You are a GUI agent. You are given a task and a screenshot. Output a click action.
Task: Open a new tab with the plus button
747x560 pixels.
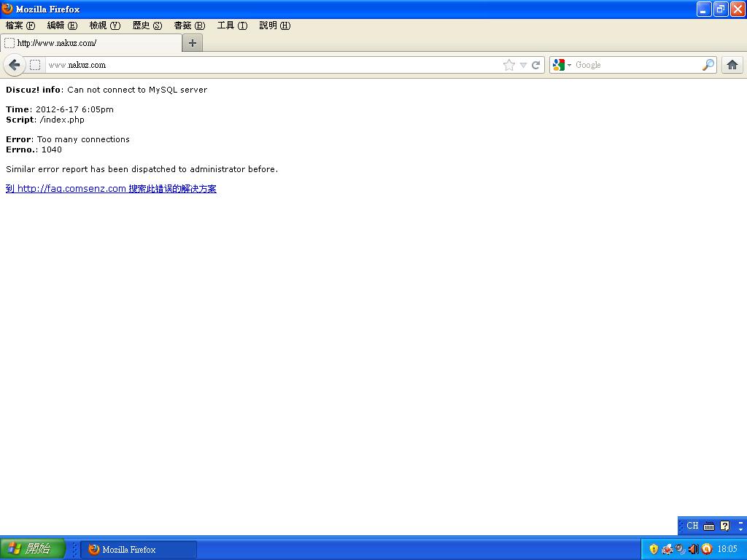pyautogui.click(x=193, y=43)
